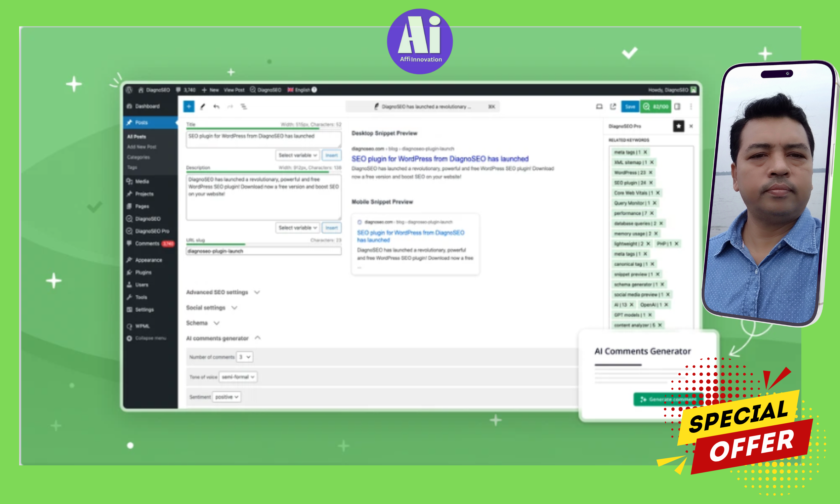Click into the SEO Title text field

[x=263, y=139]
